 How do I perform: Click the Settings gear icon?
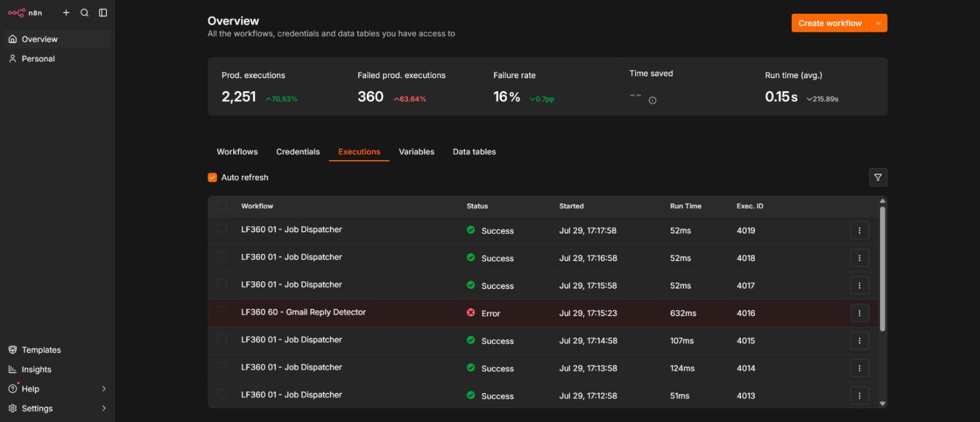click(x=12, y=408)
